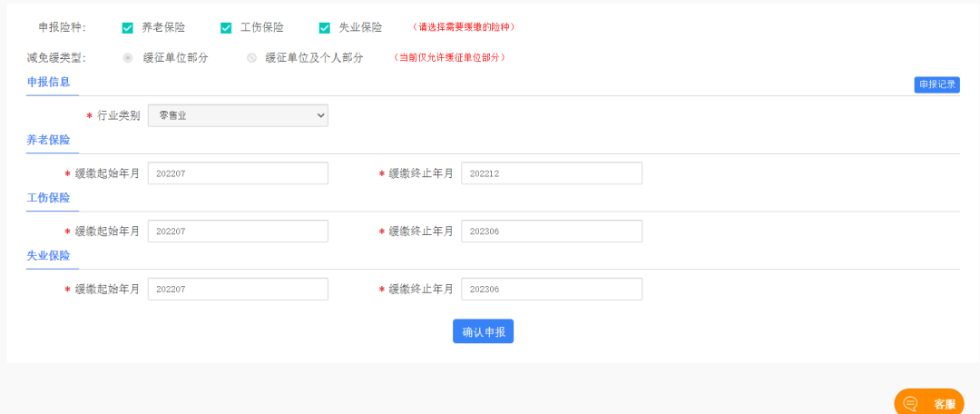Click the 客服 chat bubble icon

click(911, 404)
